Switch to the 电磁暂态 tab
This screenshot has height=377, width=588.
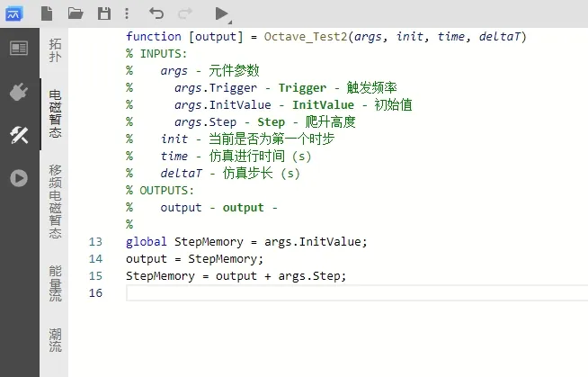[x=56, y=114]
